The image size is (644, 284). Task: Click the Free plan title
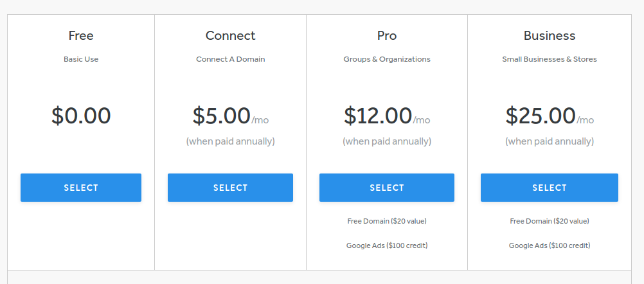[x=81, y=35]
